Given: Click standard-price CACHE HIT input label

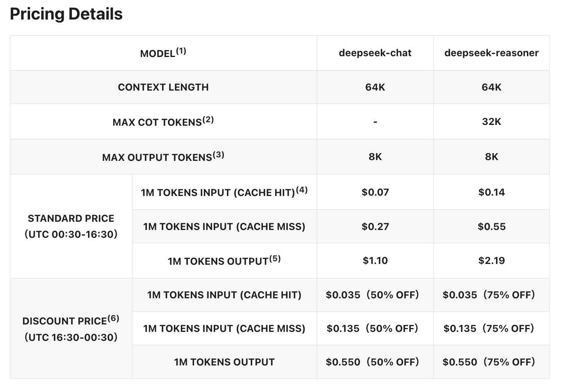Looking at the screenshot, I should pyautogui.click(x=224, y=192).
